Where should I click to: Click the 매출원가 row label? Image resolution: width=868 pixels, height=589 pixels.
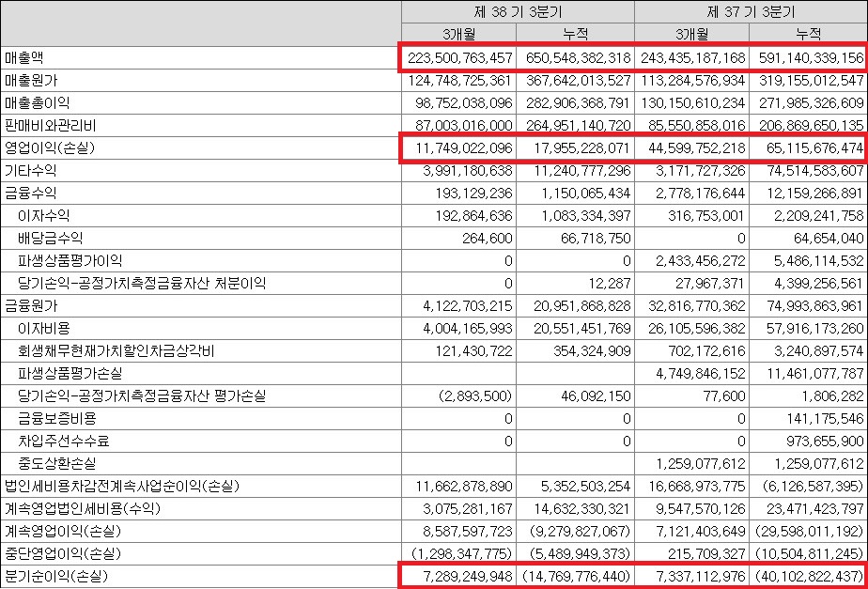[30, 80]
